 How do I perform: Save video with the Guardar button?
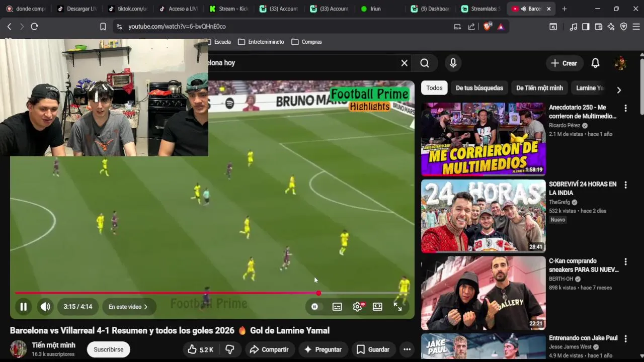coord(373,349)
